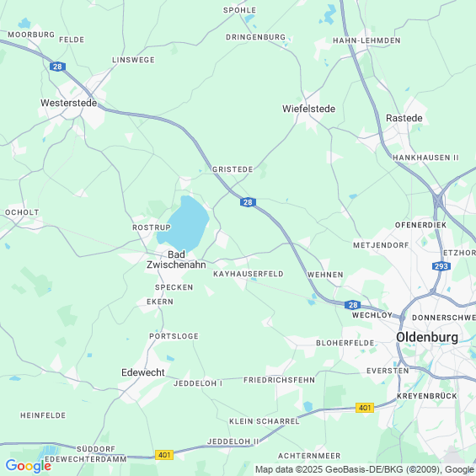
Task: Click the Westerstede town label
Action: pos(69,103)
